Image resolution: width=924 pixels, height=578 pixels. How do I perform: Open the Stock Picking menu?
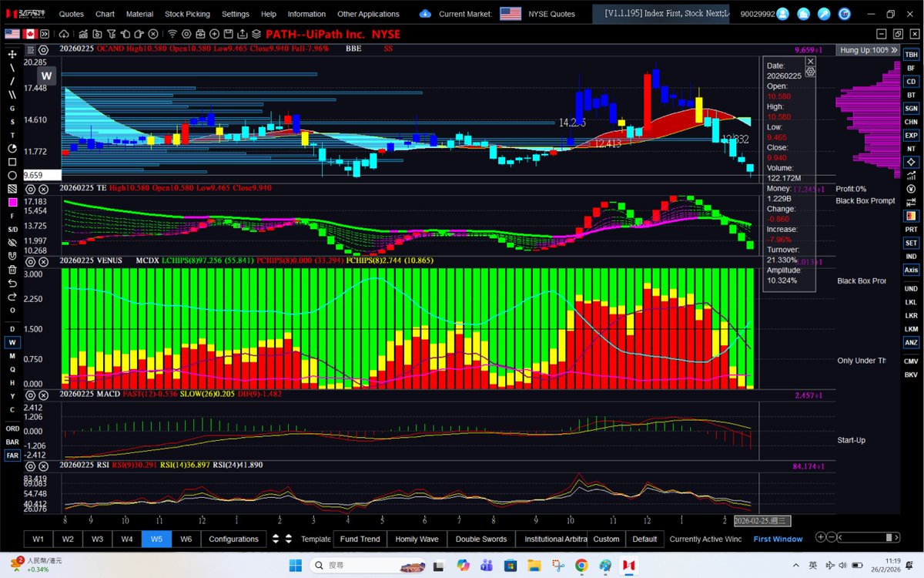[187, 14]
